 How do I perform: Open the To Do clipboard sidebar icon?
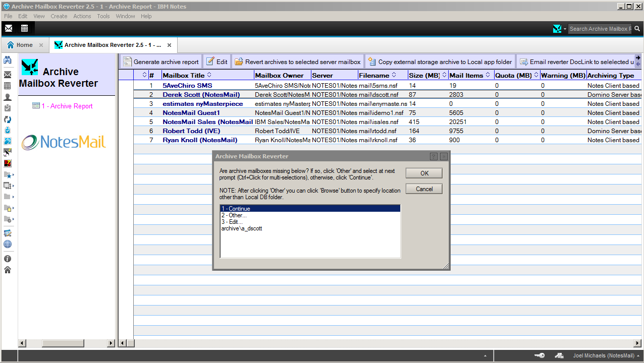pyautogui.click(x=8, y=108)
